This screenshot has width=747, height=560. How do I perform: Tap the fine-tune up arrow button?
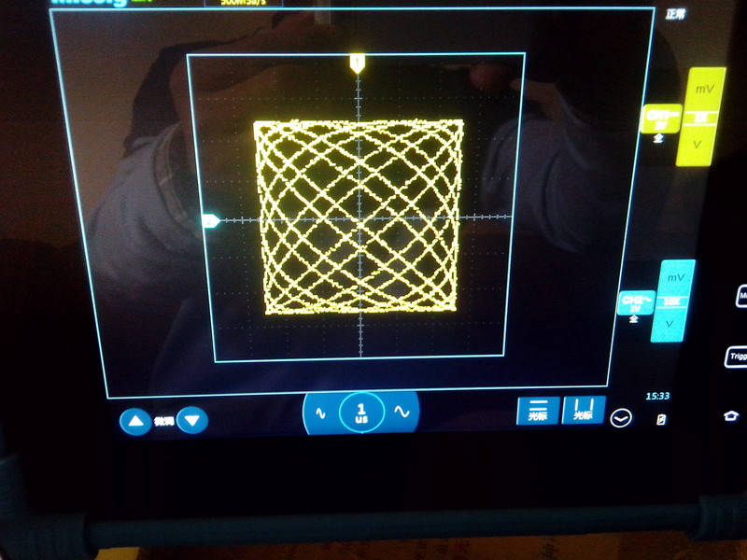(x=136, y=421)
